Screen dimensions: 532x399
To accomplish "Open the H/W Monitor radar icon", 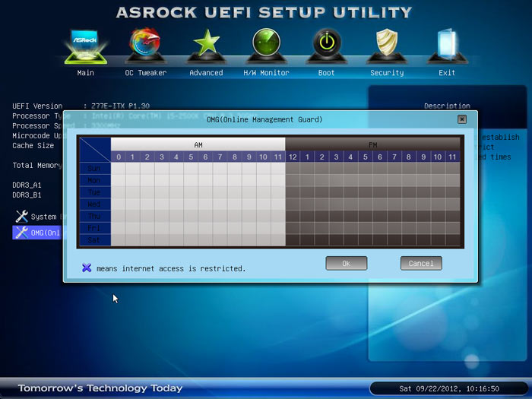I will tap(266, 46).
